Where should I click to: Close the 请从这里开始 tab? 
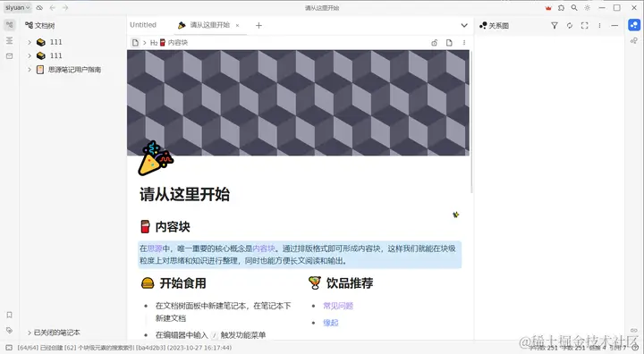[x=237, y=25]
